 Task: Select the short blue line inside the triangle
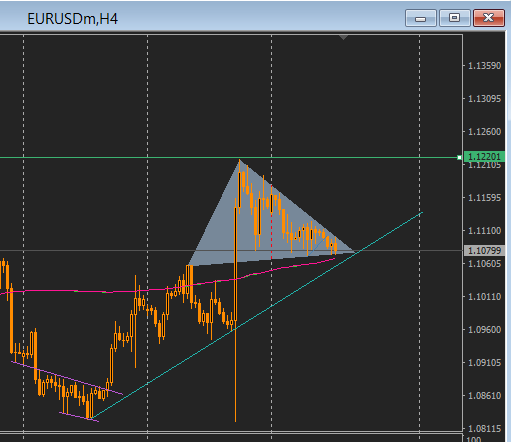(x=317, y=246)
